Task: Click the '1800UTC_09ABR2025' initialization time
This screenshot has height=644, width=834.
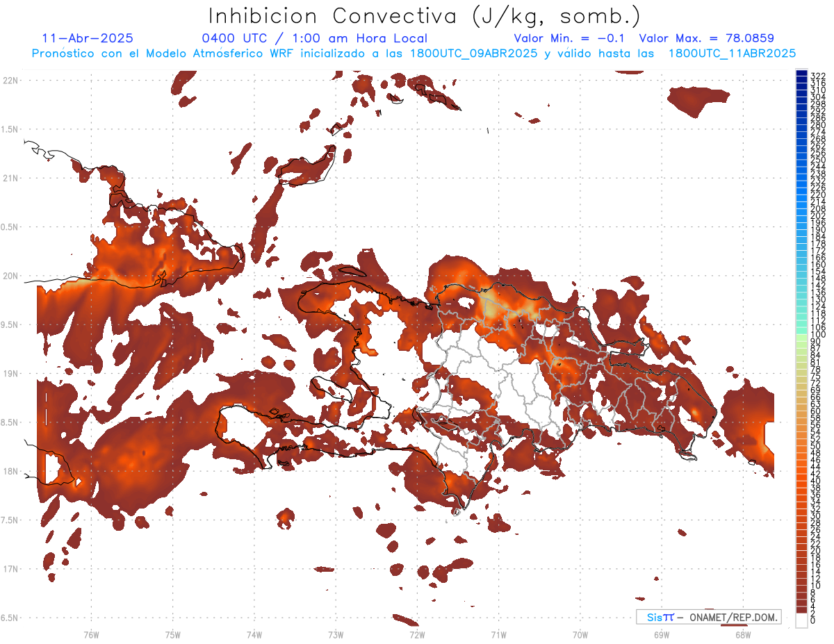Action: pyautogui.click(x=473, y=53)
